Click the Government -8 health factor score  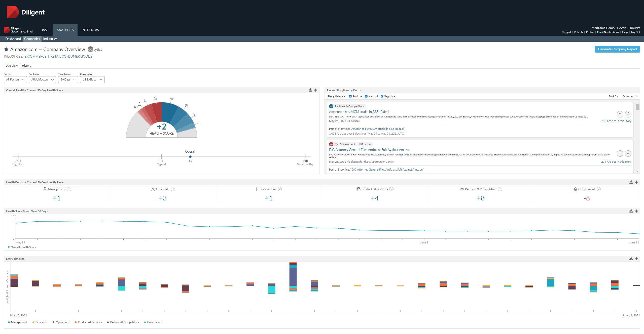point(587,198)
